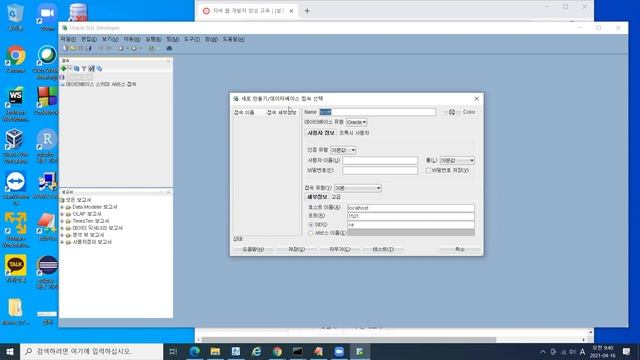Open the 인증 유형 dropdown

click(343, 150)
